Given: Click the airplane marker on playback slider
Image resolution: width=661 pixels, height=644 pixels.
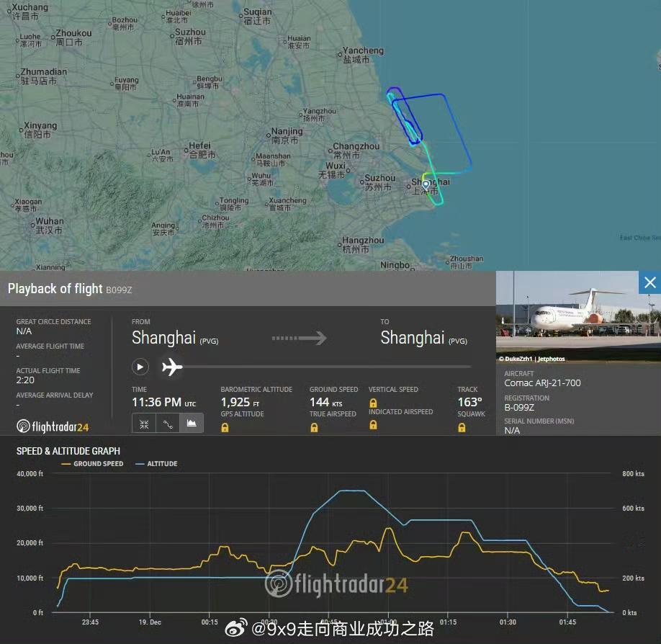Looking at the screenshot, I should pos(172,367).
